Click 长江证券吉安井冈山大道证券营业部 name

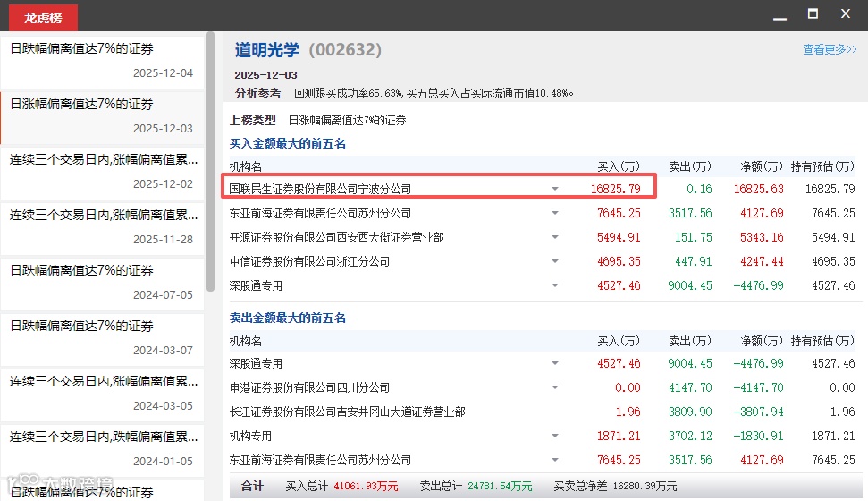pos(347,412)
